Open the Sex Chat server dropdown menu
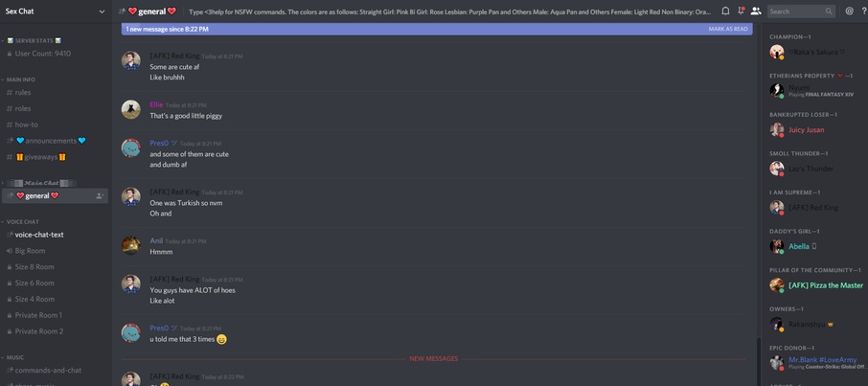The height and width of the screenshot is (386, 868). click(x=55, y=11)
